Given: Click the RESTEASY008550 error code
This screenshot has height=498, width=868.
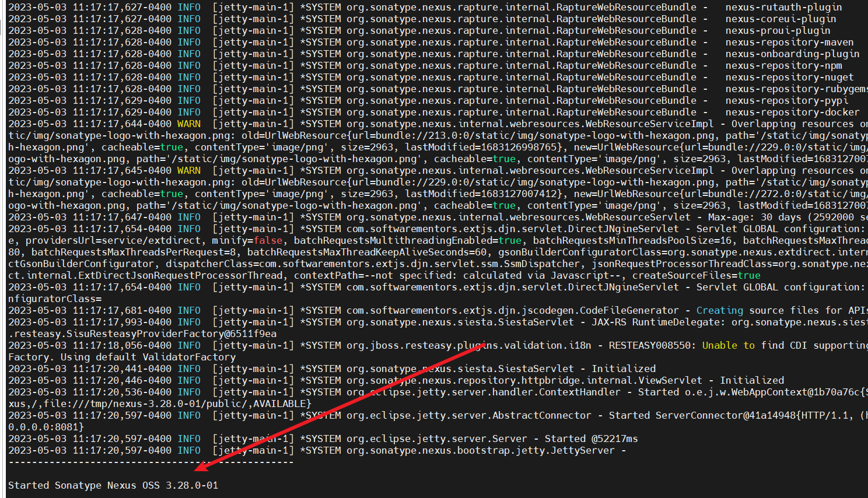Looking at the screenshot, I should [x=652, y=345].
